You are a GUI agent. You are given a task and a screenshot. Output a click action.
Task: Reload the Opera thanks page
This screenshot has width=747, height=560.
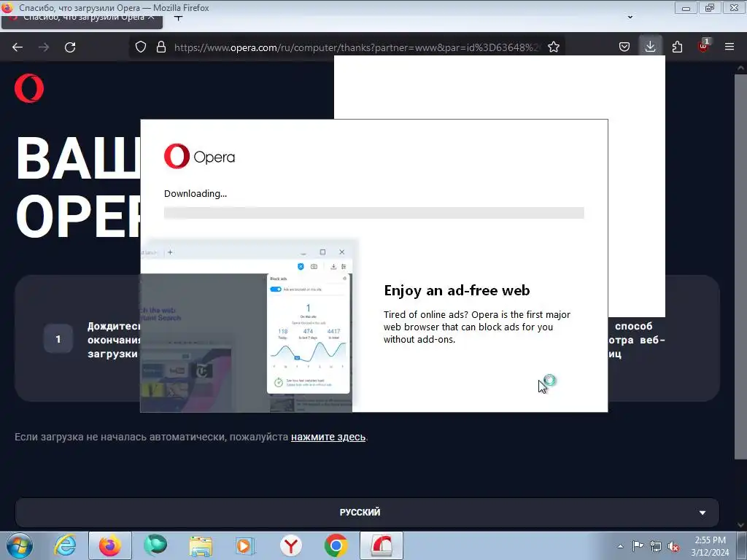click(x=70, y=47)
